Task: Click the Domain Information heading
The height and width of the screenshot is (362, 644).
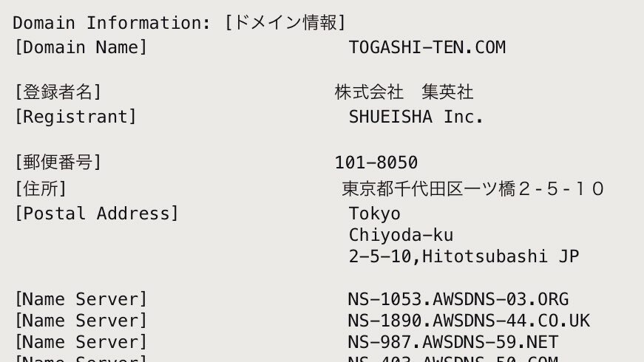Action: pos(180,23)
